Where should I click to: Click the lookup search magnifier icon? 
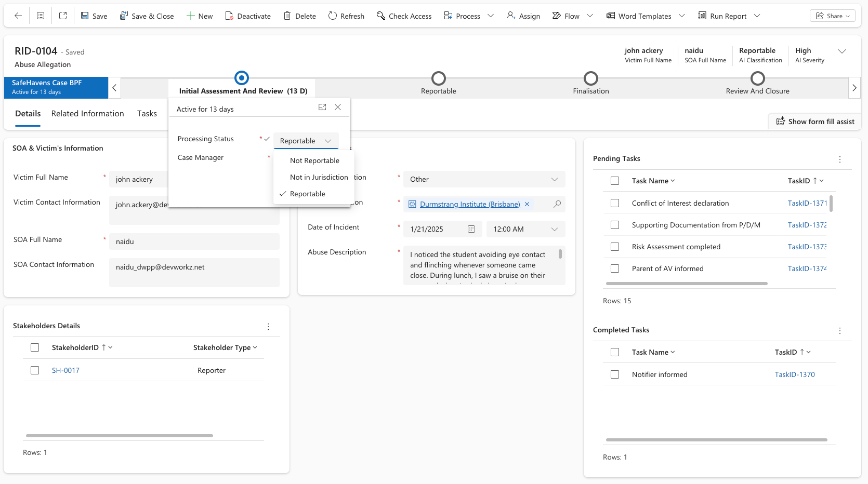[x=557, y=204]
